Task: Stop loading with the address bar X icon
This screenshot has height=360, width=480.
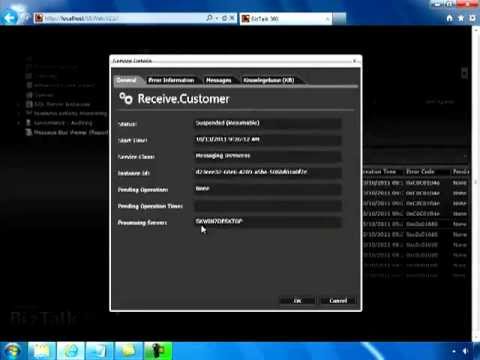Action: pyautogui.click(x=232, y=18)
